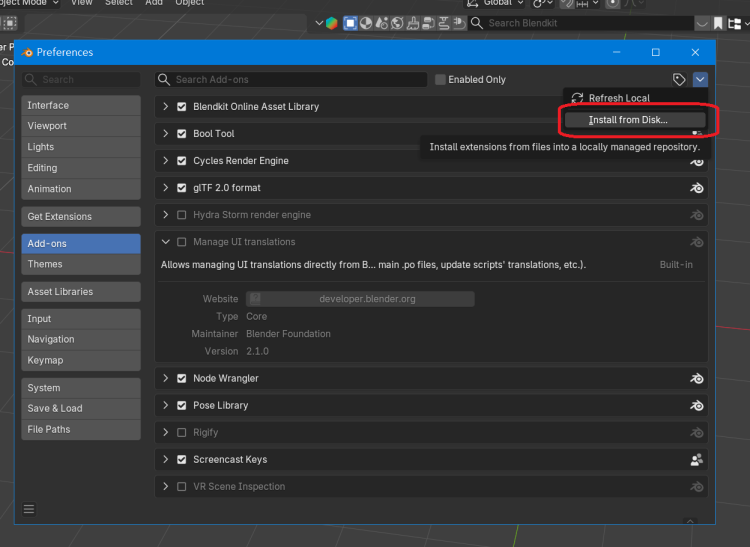Click the Blender logo icon on Hydra Storm row

(696, 215)
